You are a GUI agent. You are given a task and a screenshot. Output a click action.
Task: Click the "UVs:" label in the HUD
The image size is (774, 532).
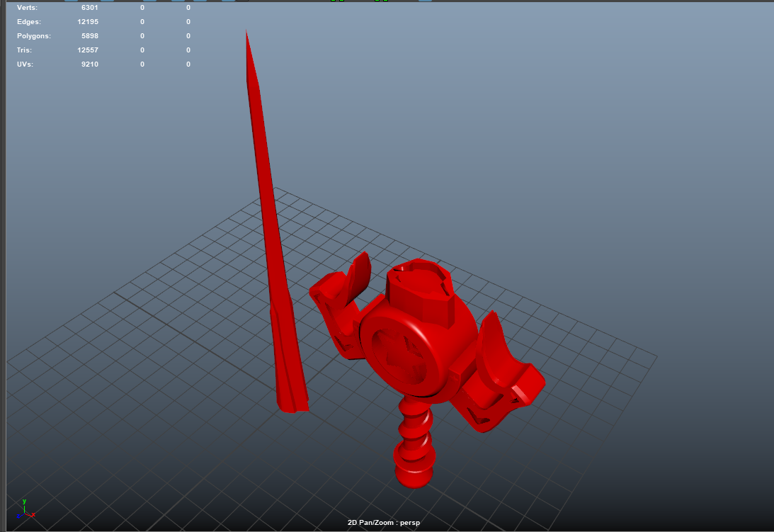[25, 64]
